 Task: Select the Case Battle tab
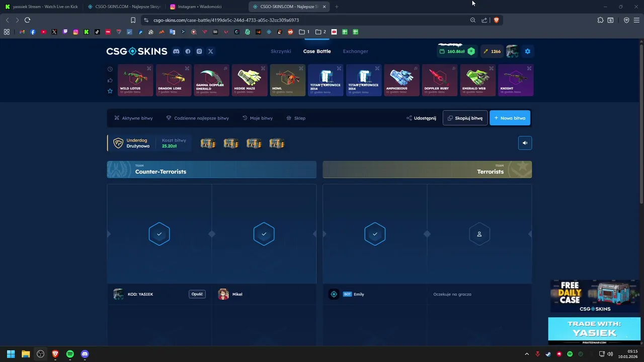pos(317,51)
